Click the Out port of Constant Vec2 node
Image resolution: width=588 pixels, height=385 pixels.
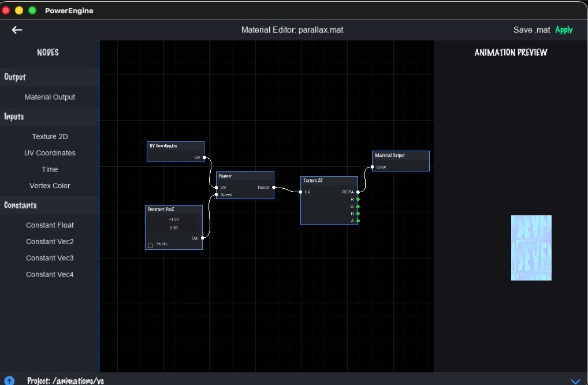click(x=203, y=238)
